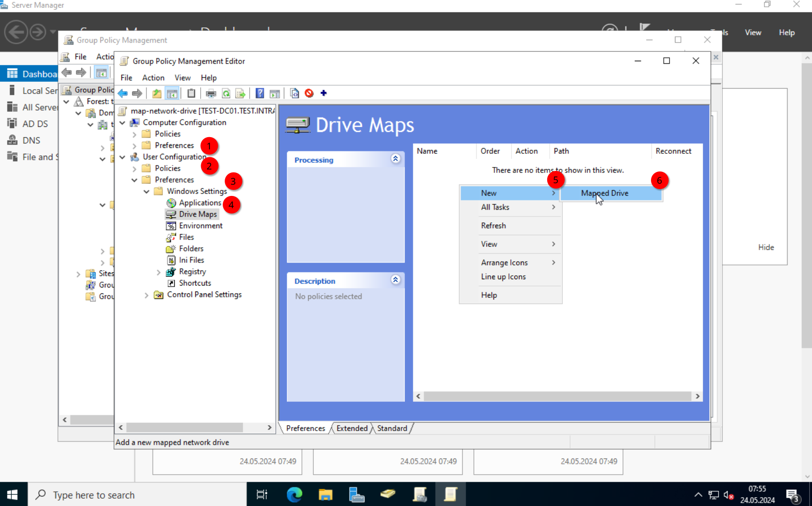Viewport: 812px width, 506px height.
Task: Switch to the Preferences tab
Action: [305, 428]
